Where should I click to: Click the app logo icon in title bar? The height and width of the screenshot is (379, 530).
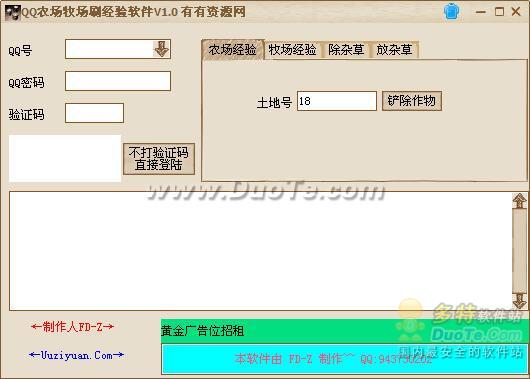[x=12, y=13]
